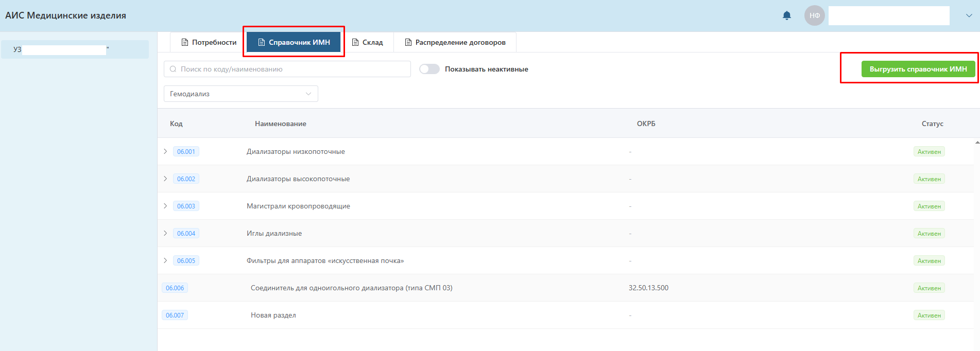Screen dimensions: 980x351
Task: Click Активен status badge for Новая раздел
Action: (x=929, y=315)
